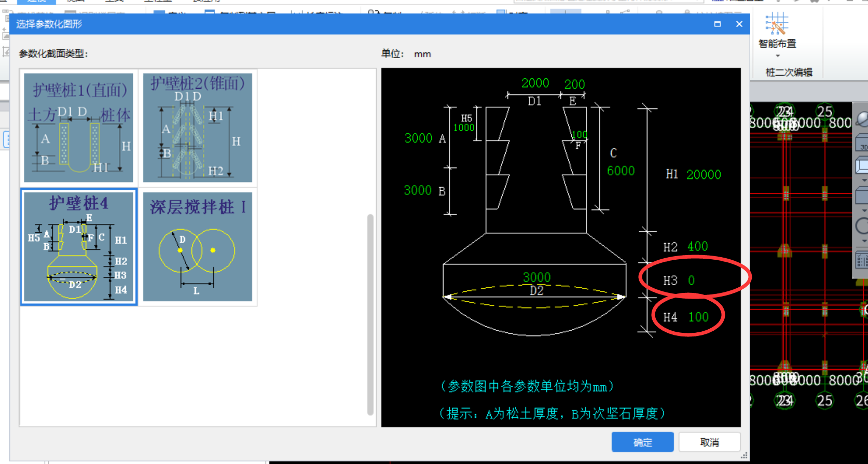
Task: Select the 护壁桩1(直面) section thumbnail
Action: pyautogui.click(x=79, y=128)
